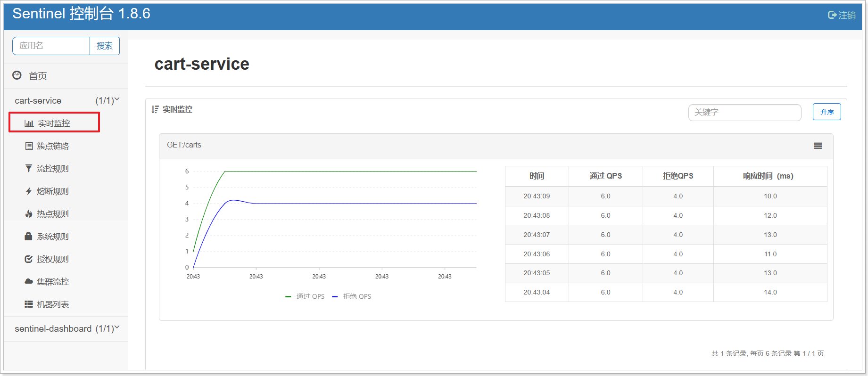The image size is (868, 376).
Task: Click the 应用名 search input
Action: click(51, 46)
